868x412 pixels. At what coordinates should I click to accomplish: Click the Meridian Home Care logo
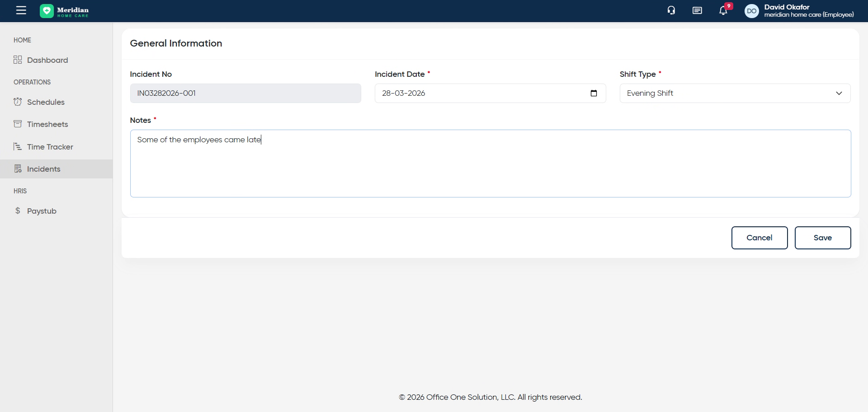pos(64,11)
